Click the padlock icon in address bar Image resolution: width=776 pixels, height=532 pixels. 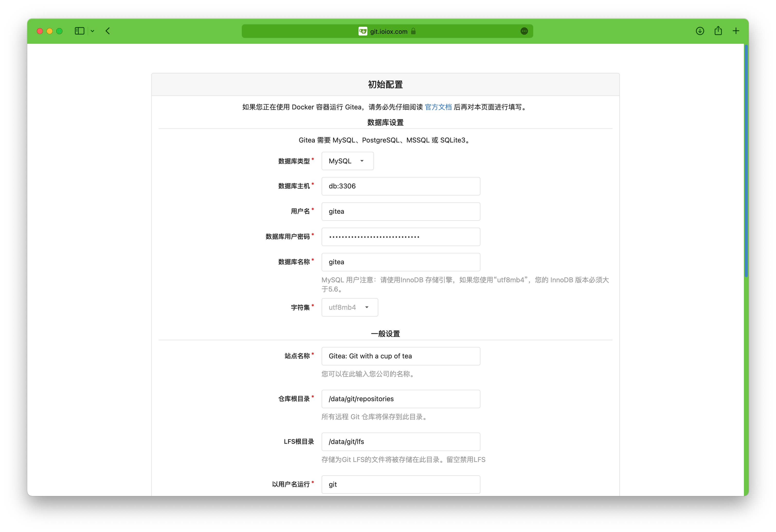tap(413, 31)
